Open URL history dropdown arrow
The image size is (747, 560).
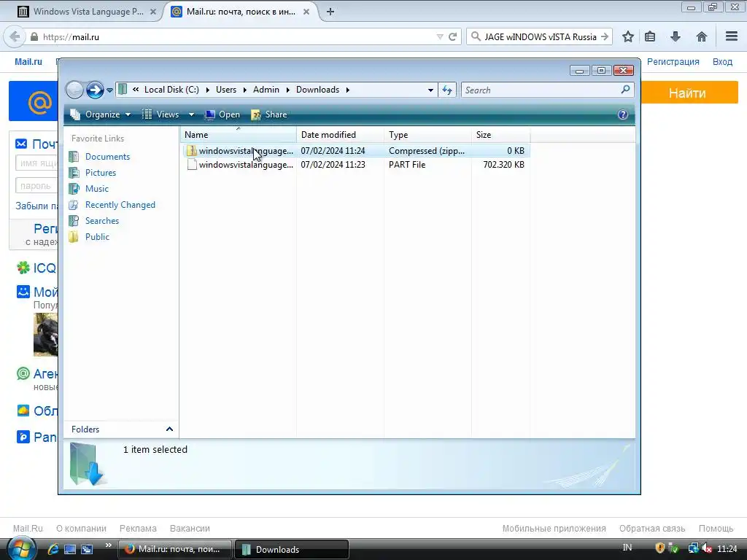(x=439, y=36)
